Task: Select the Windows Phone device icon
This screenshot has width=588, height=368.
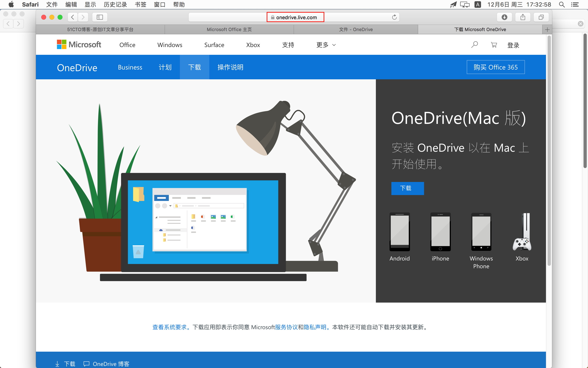Action: tap(481, 232)
